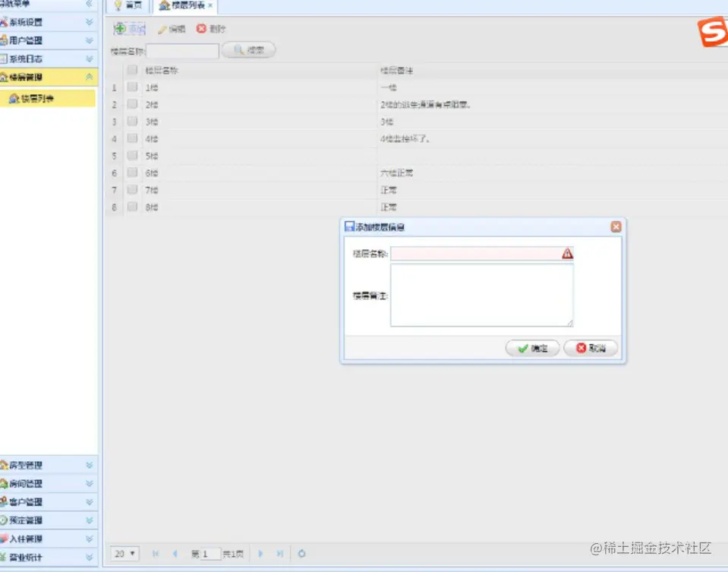Go to next page in pager

260,554
